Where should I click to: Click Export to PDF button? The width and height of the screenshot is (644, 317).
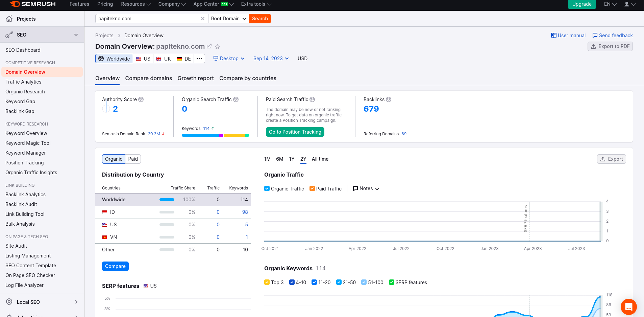pos(610,46)
